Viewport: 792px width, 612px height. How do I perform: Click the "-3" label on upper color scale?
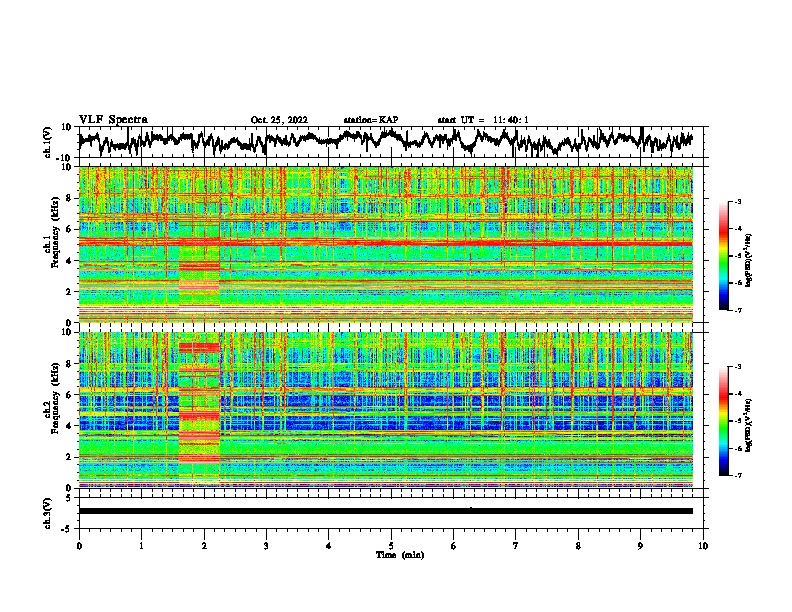coord(737,201)
